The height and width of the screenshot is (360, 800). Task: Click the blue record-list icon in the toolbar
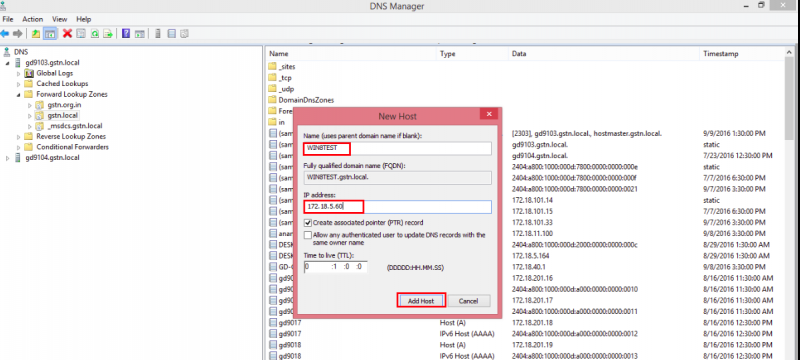[x=171, y=34]
